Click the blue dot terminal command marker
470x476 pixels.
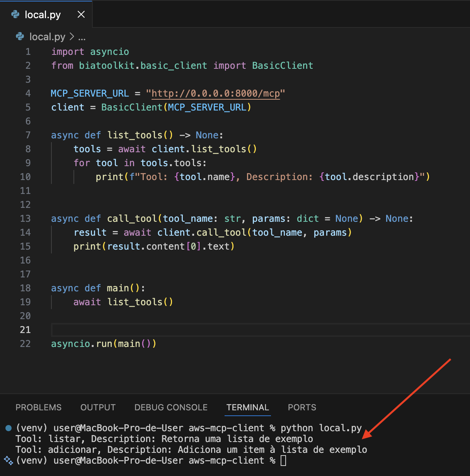[x=9, y=428]
